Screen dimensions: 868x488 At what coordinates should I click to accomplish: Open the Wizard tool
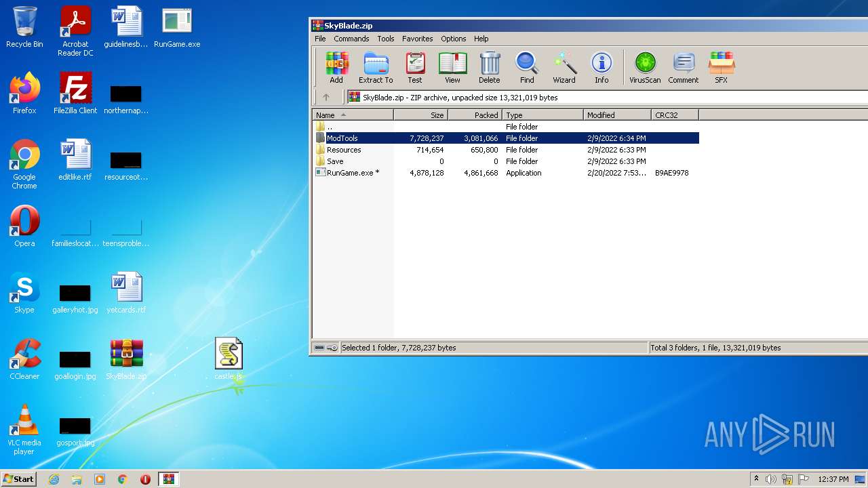point(564,68)
